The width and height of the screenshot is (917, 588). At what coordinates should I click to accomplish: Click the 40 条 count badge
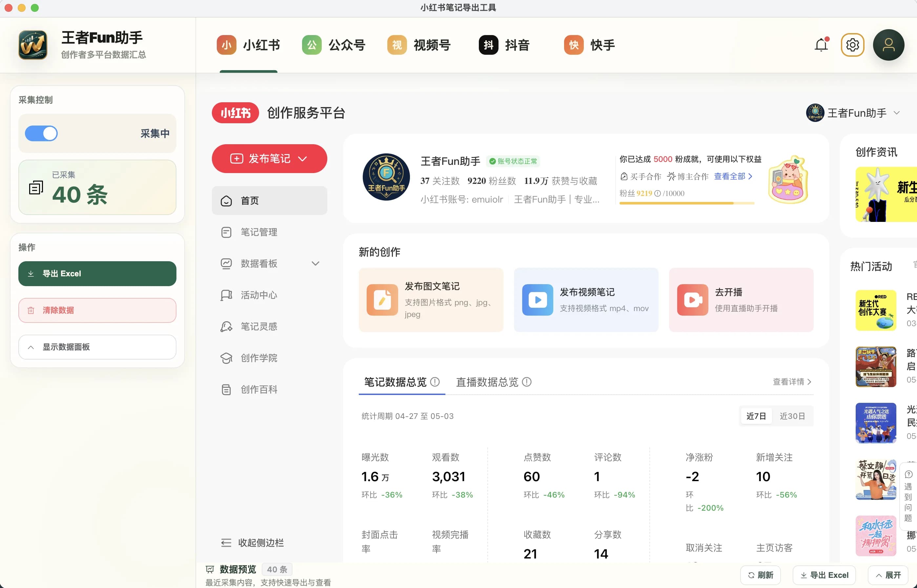pyautogui.click(x=277, y=569)
